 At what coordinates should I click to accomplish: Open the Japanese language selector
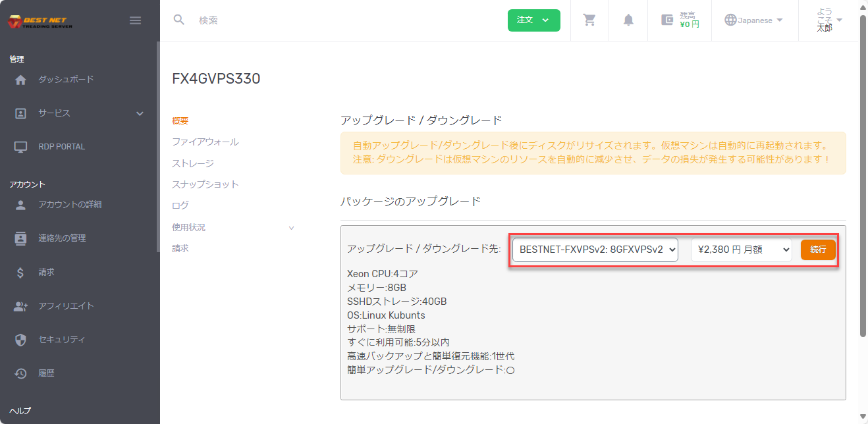754,20
